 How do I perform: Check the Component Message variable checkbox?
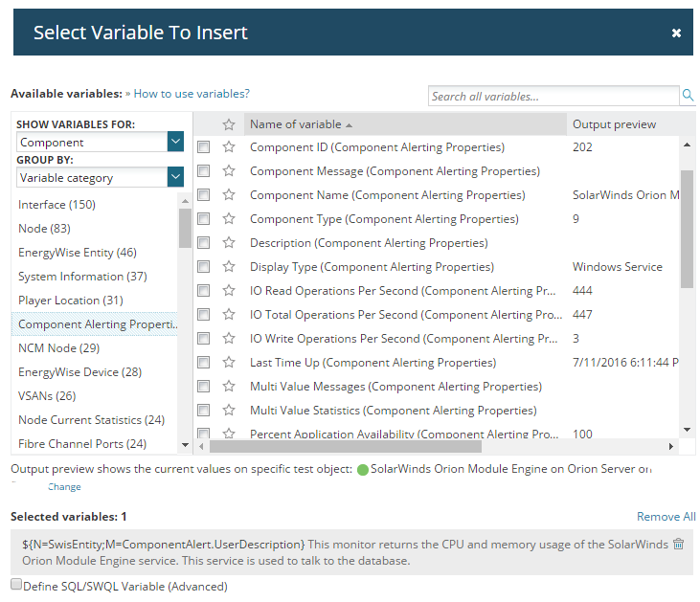click(204, 171)
